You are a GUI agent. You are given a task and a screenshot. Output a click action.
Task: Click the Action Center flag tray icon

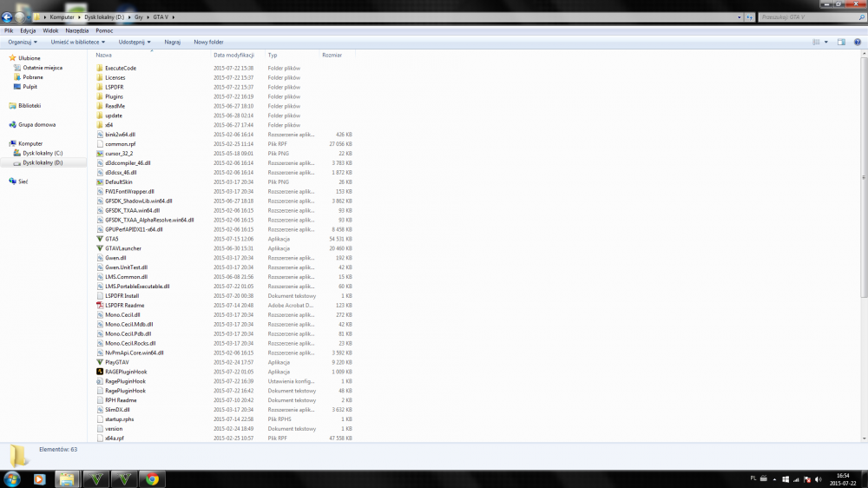click(x=807, y=479)
